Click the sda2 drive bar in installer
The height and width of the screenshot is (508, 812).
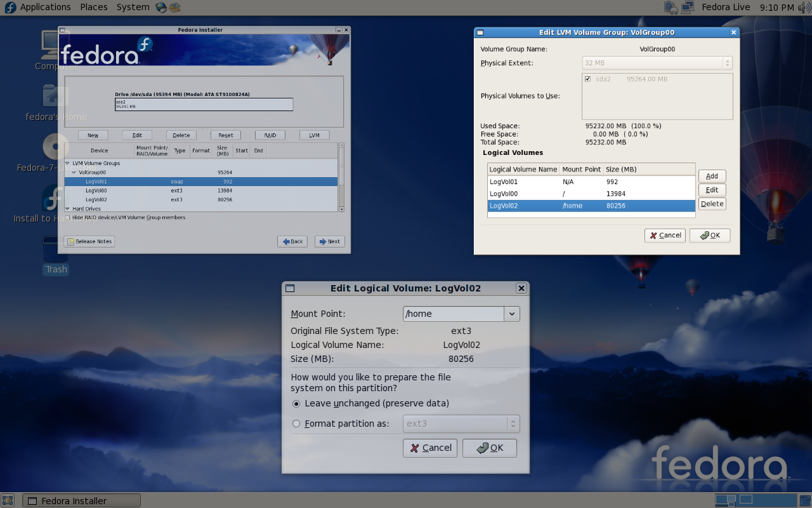pyautogui.click(x=204, y=104)
